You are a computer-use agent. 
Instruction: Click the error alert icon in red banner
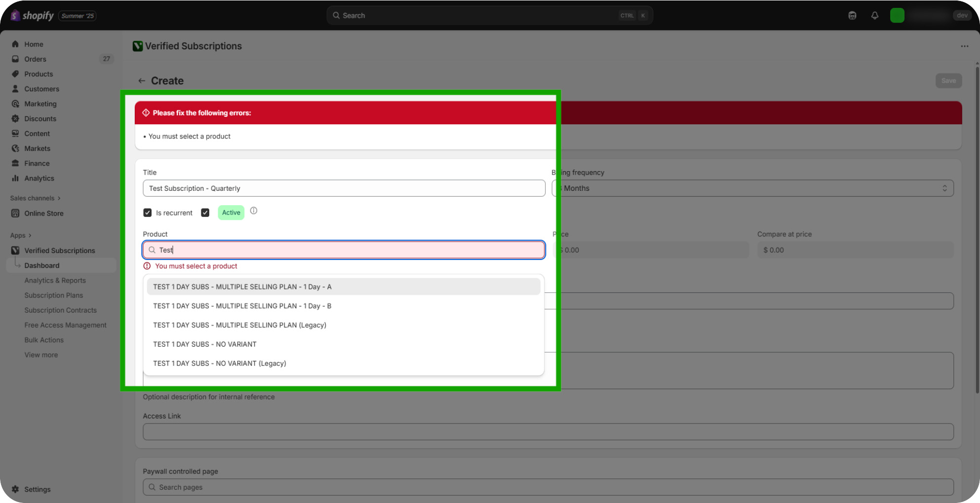pos(146,113)
